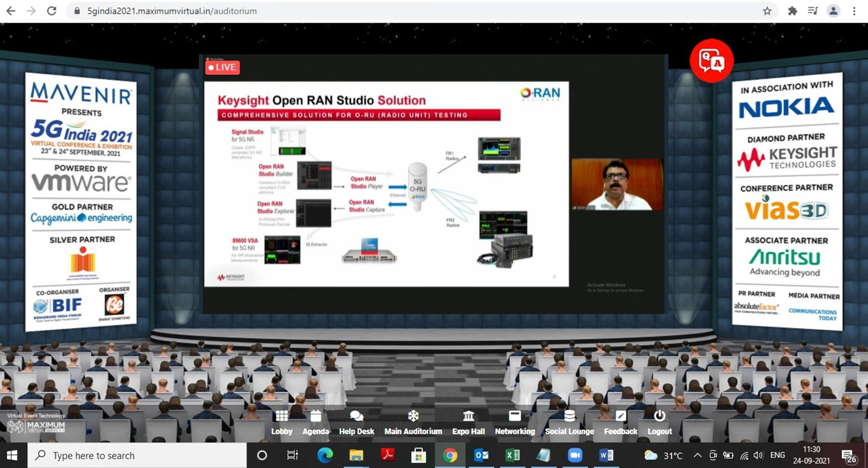Click the Anritsu associate partner logo
Viewport: 868px width, 468px height.
(785, 262)
